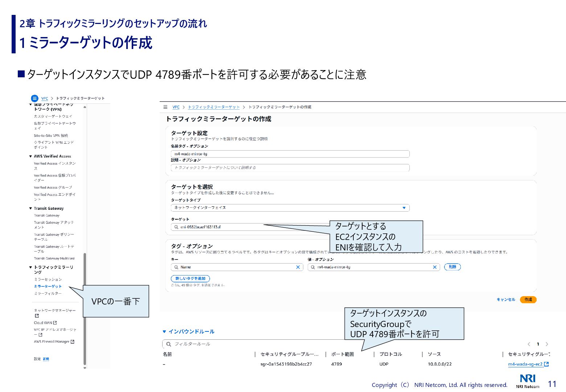
Task: Open Transit Gateway Multicast in the sidebar
Action: (x=54, y=258)
